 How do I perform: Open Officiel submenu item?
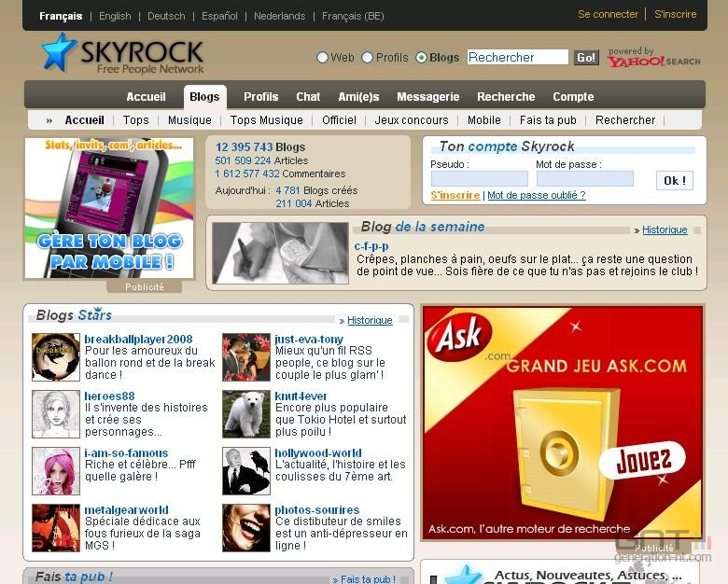[340, 120]
